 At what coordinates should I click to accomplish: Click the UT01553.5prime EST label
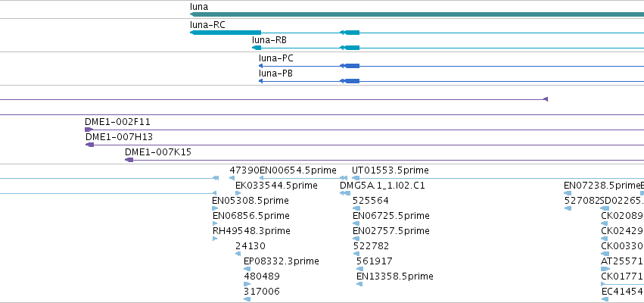pos(390,170)
